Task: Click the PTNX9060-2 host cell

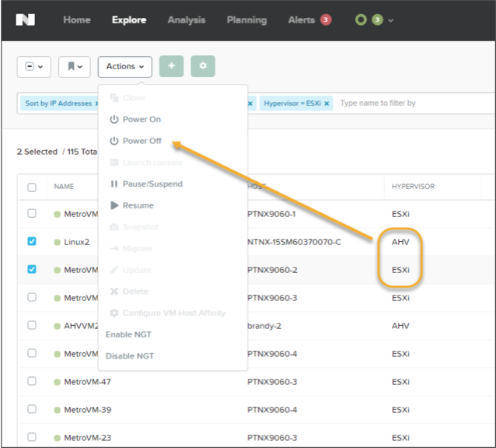Action: pyautogui.click(x=272, y=270)
